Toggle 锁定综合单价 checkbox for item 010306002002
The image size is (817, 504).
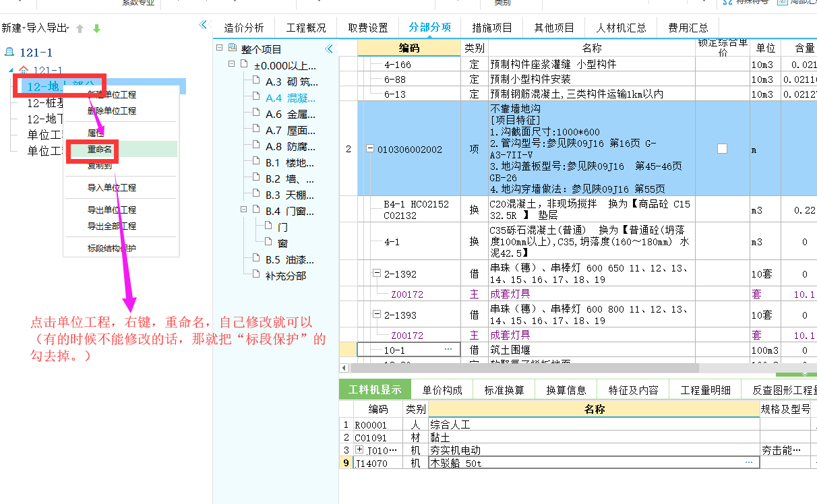pos(722,149)
